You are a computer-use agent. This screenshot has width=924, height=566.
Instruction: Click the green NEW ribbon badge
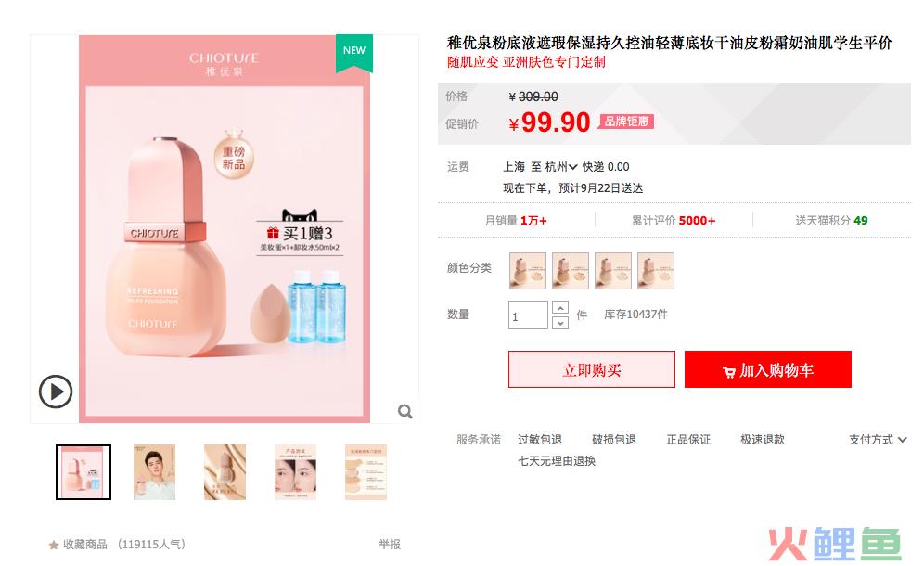(x=354, y=53)
